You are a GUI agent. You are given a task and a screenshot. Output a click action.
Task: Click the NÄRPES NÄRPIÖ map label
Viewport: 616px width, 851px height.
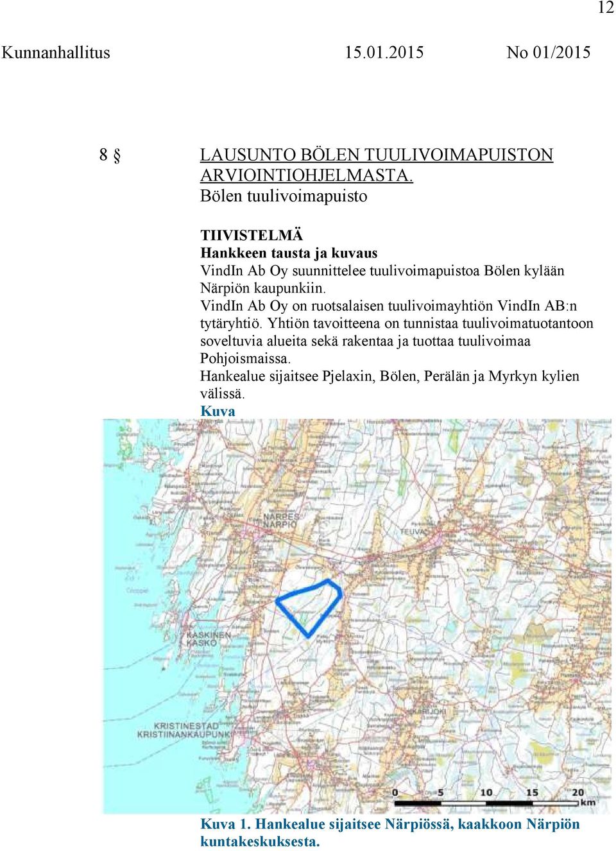pos(280,520)
